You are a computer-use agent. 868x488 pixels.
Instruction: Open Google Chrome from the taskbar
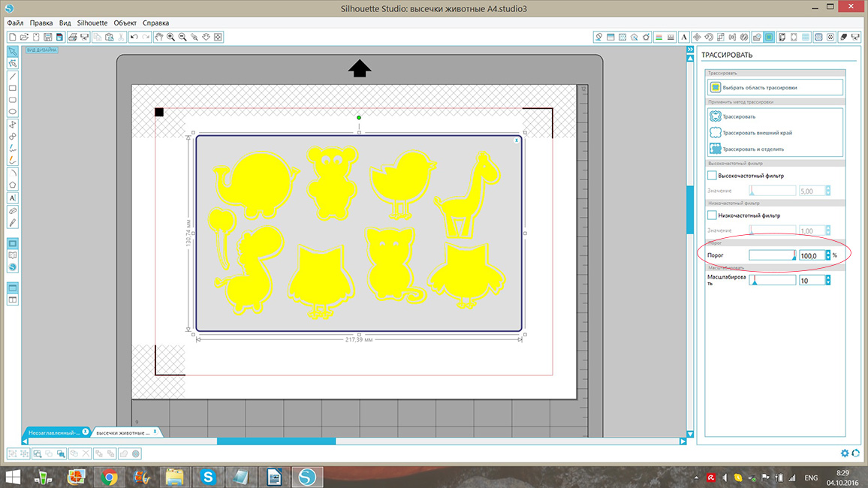(109, 476)
